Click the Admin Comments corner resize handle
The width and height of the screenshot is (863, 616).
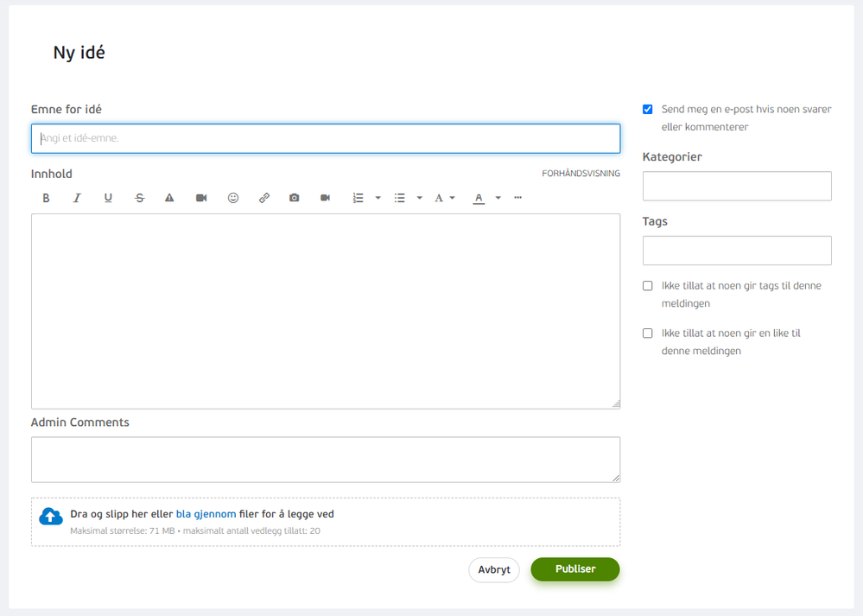point(616,478)
